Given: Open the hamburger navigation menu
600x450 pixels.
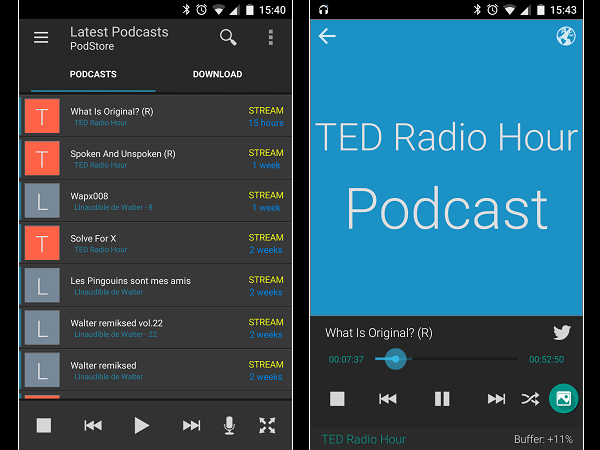Looking at the screenshot, I should [x=41, y=38].
